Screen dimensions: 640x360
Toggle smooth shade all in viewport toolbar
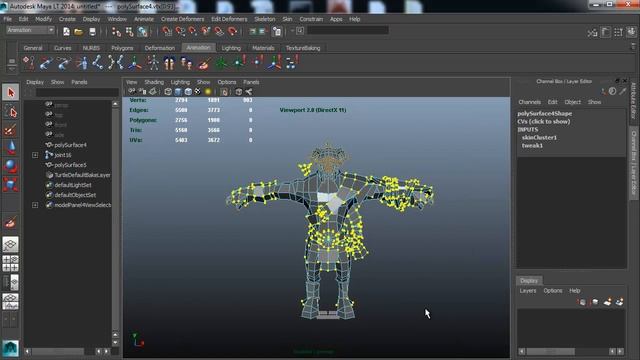178,91
